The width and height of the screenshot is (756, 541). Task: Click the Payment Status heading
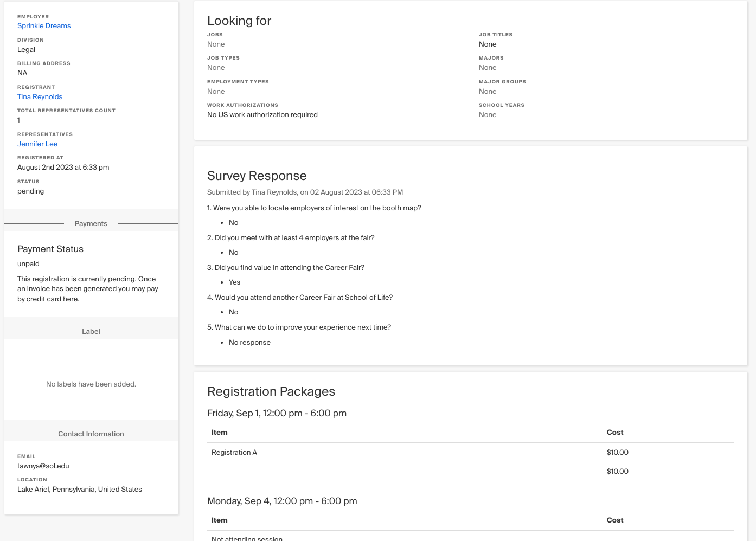(x=50, y=249)
